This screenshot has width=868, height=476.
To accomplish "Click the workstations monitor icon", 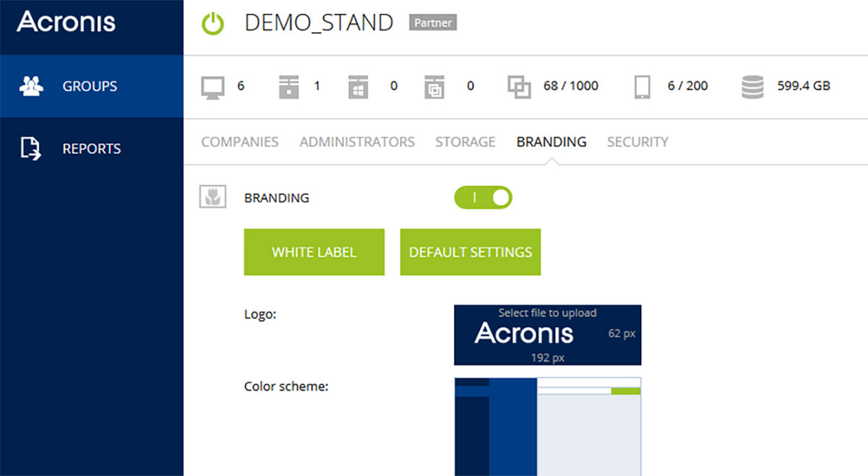I will tap(213, 87).
